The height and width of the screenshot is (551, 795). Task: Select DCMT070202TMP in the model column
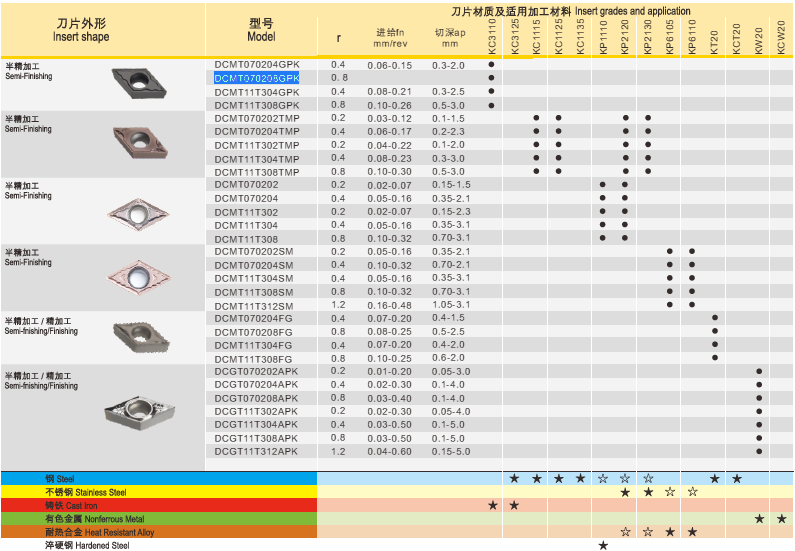point(257,118)
